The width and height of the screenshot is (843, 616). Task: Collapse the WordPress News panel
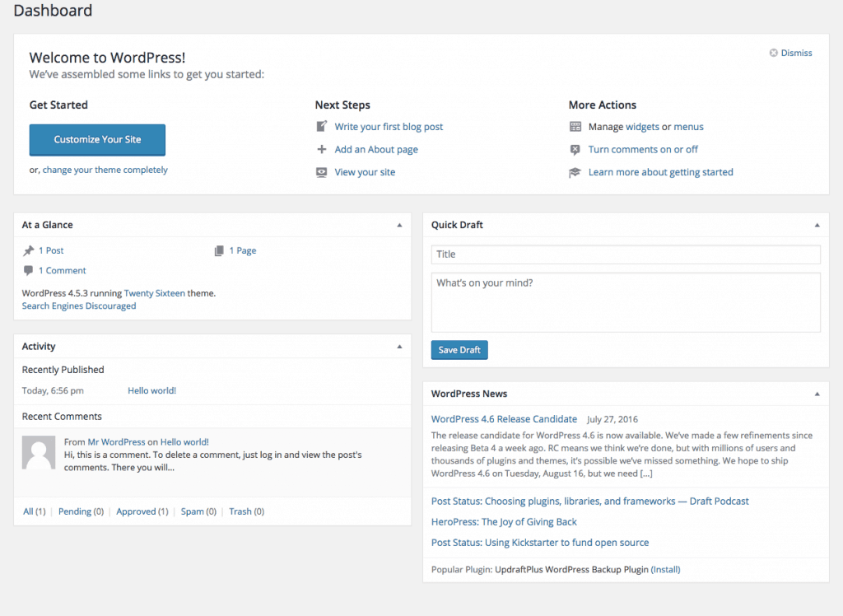817,393
